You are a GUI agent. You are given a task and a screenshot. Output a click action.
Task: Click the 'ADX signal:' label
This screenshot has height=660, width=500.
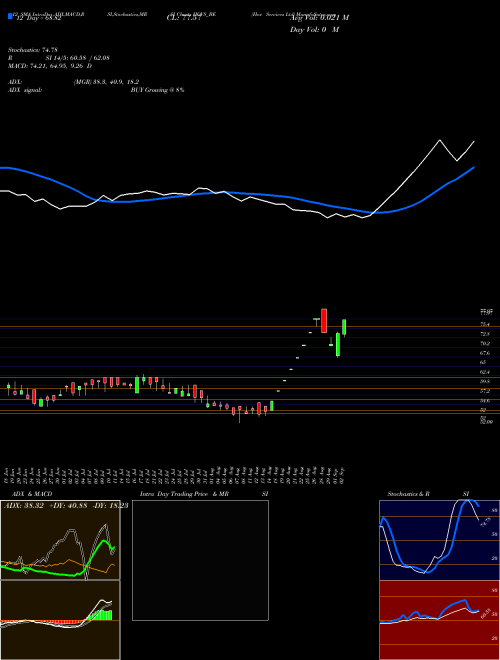point(25,90)
